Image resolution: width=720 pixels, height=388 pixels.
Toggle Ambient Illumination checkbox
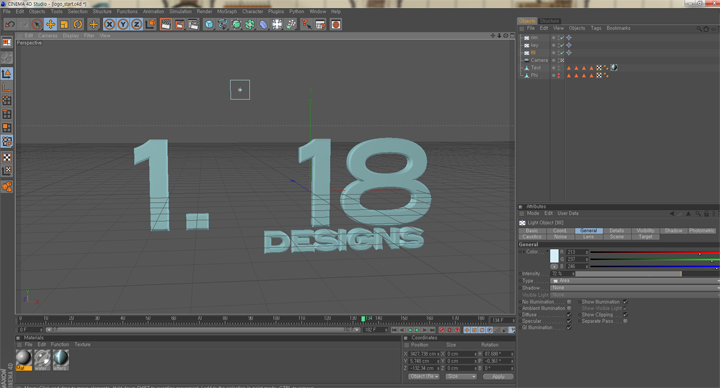[x=569, y=308]
